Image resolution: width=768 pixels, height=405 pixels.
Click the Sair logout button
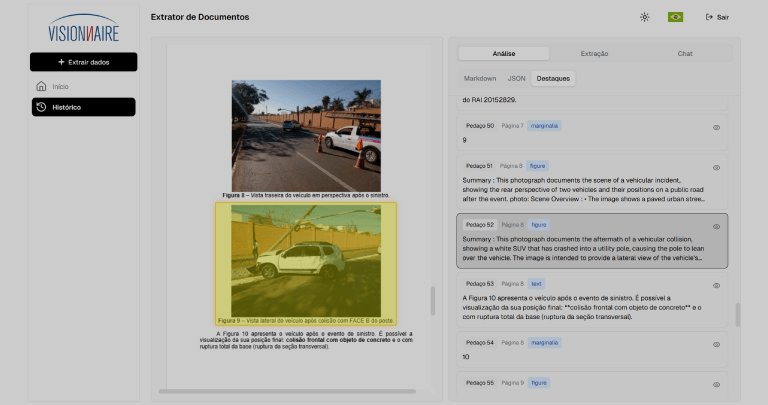pyautogui.click(x=717, y=17)
